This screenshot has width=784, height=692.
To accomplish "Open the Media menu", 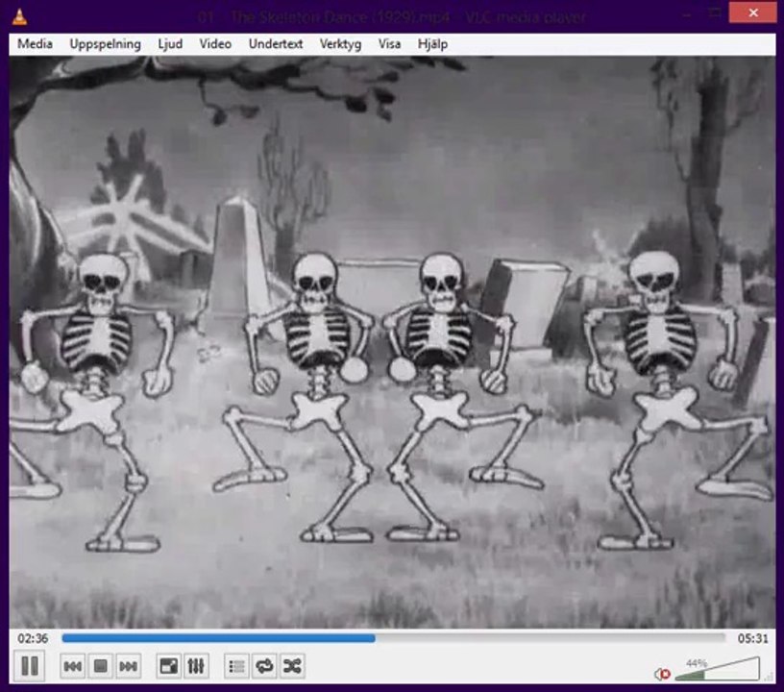I will (x=35, y=44).
